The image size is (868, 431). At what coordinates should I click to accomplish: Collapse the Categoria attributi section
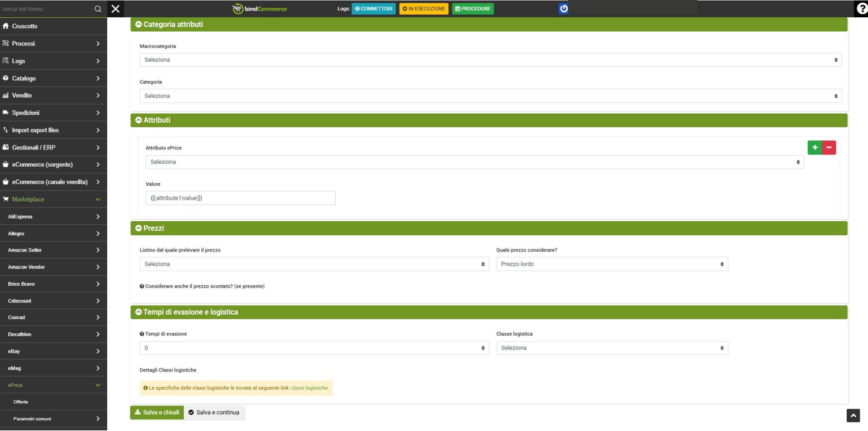[x=139, y=25]
